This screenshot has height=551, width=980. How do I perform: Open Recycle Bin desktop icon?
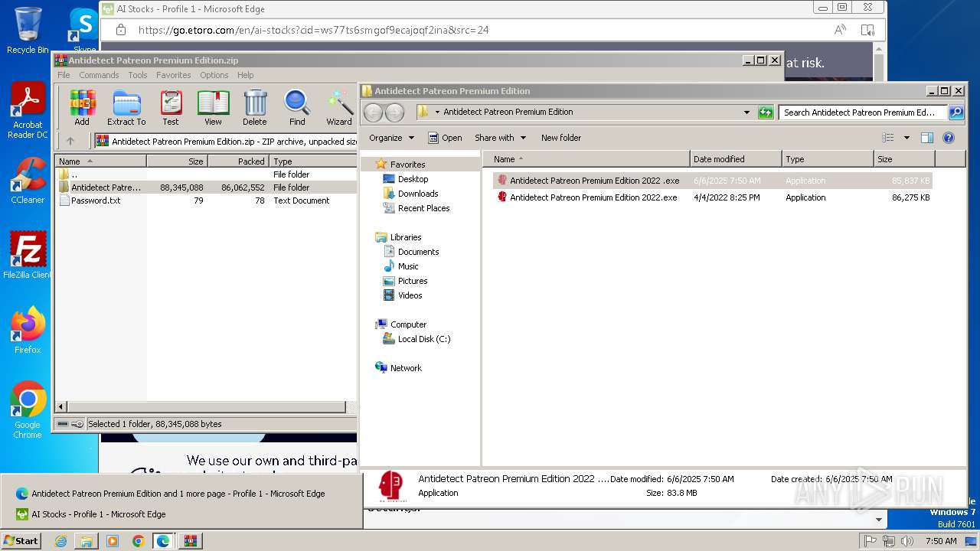click(28, 31)
